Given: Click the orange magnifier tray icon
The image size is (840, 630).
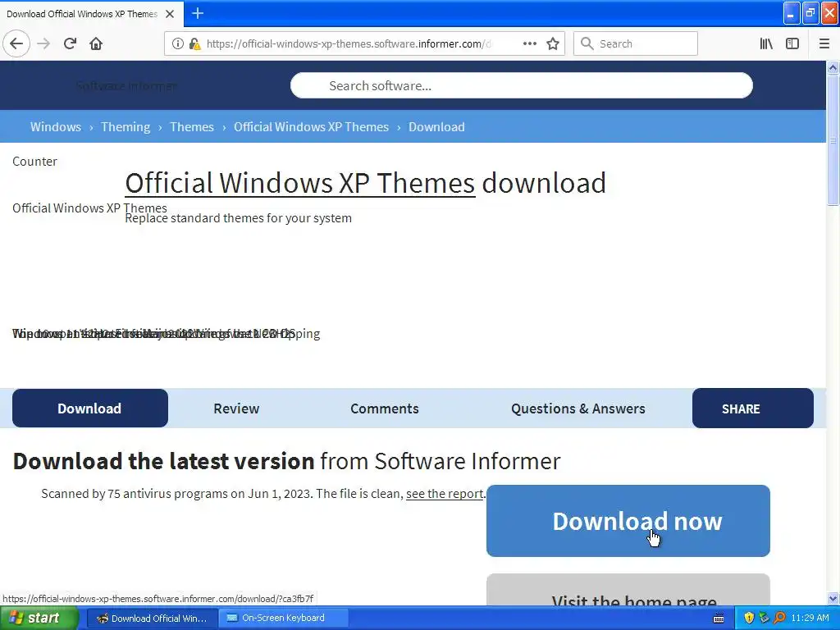Looking at the screenshot, I should click(779, 619).
